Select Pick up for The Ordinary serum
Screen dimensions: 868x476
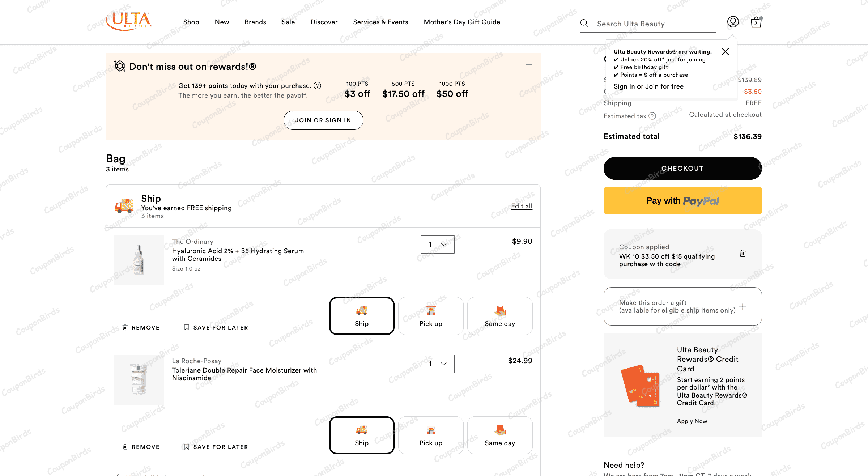pos(430,316)
